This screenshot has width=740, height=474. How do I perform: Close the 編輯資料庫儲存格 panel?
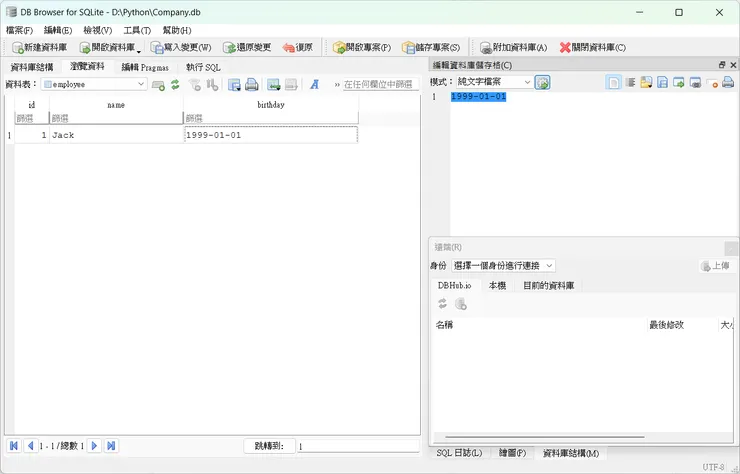click(x=733, y=65)
